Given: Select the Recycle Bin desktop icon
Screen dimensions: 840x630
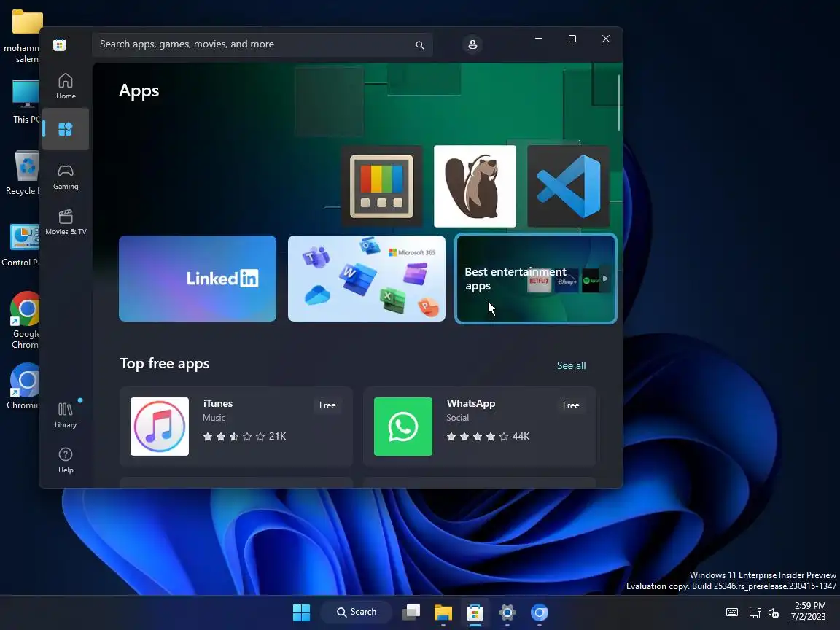Looking at the screenshot, I should click(x=23, y=174).
